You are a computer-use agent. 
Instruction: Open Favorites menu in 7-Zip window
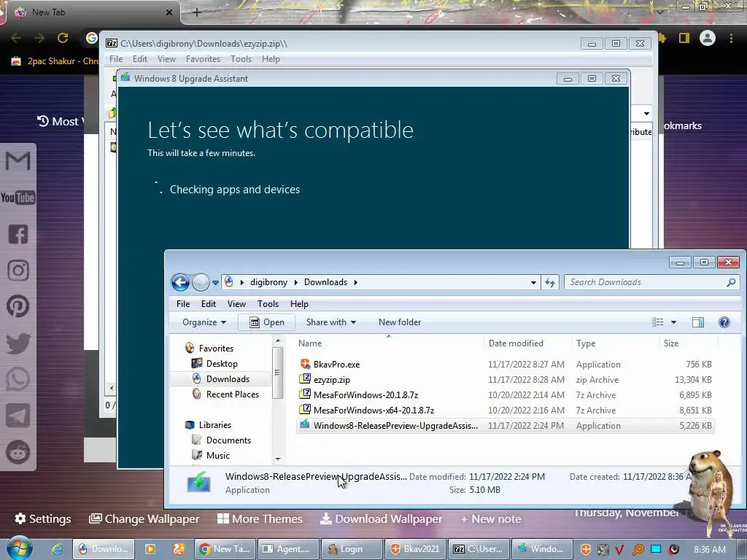203,59
